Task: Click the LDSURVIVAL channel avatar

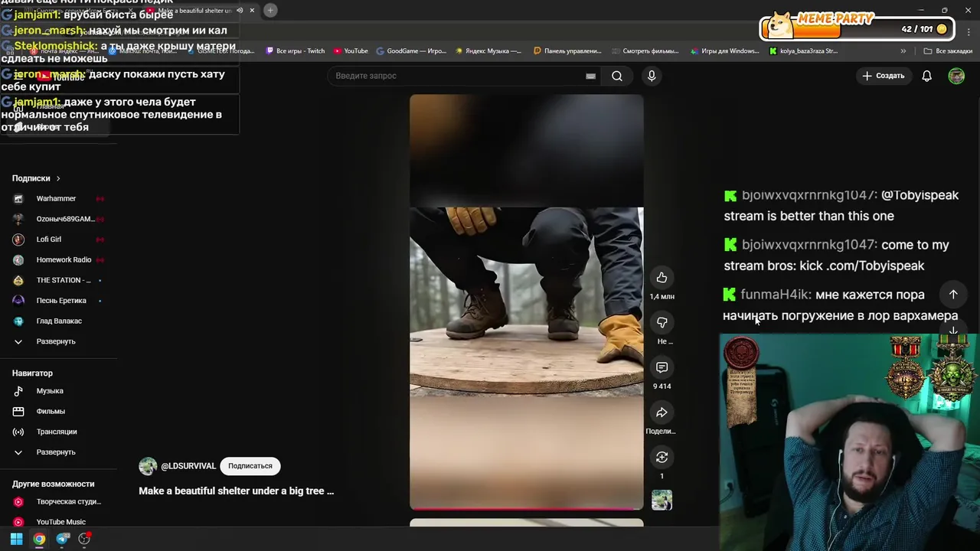Action: 148,466
